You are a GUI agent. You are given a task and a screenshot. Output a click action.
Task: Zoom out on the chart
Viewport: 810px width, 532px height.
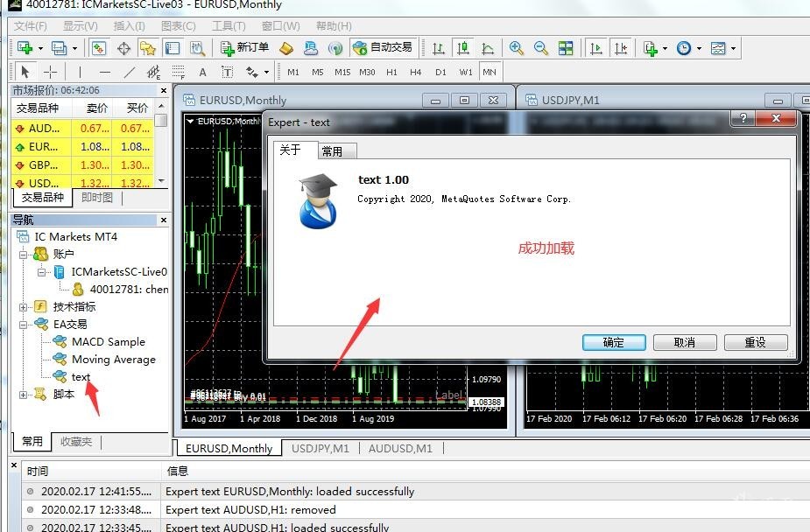click(x=540, y=48)
